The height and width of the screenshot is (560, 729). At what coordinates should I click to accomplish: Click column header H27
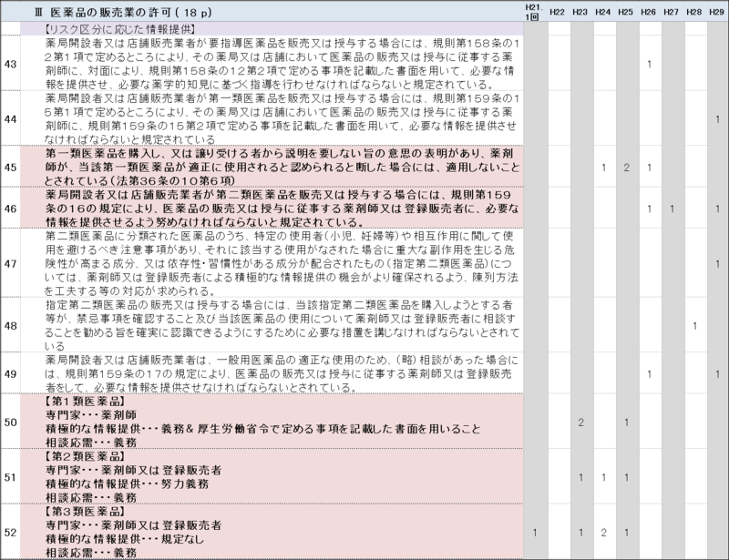pos(671,12)
